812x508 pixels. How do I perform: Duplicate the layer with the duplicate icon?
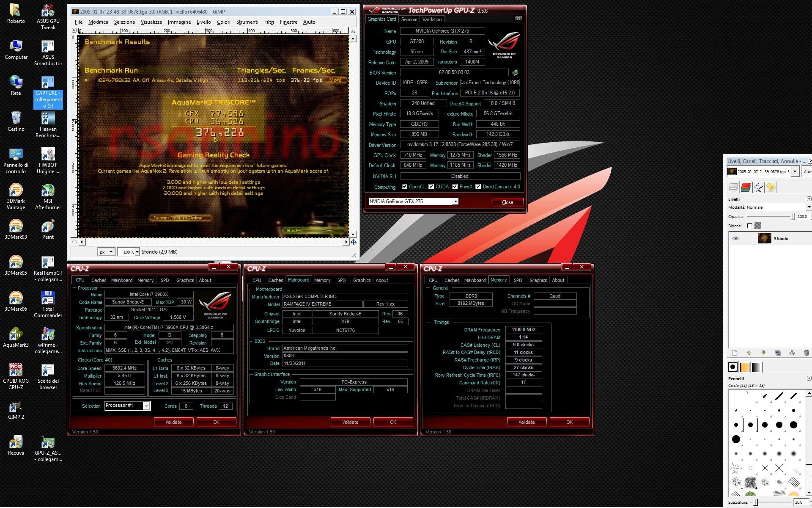(x=778, y=353)
